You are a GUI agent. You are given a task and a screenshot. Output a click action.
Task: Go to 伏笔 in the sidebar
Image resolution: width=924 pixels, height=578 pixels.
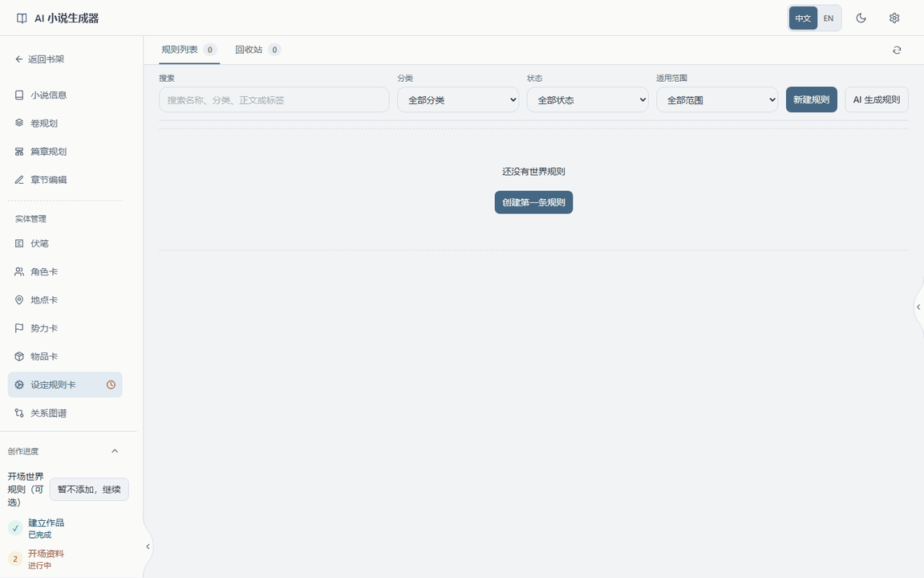pyautogui.click(x=65, y=243)
